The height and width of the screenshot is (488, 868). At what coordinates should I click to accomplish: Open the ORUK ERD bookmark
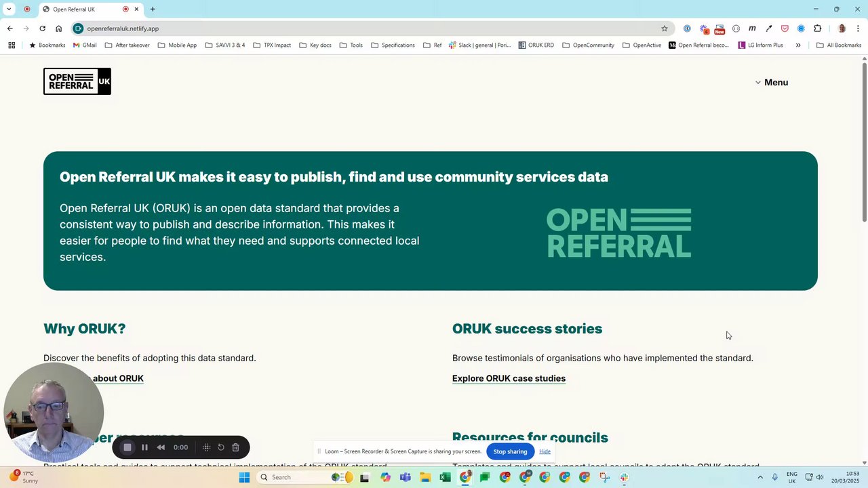[x=536, y=45]
